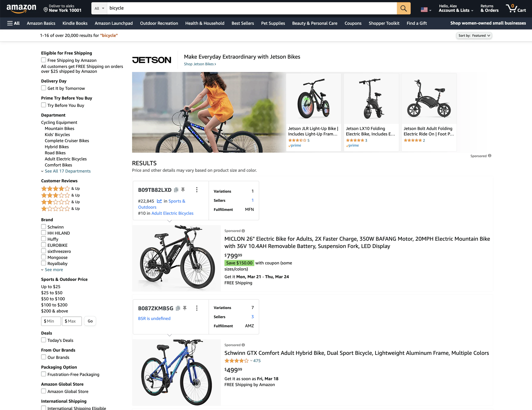Filter by 2 stars & Up
532x410 pixels.
(x=60, y=202)
